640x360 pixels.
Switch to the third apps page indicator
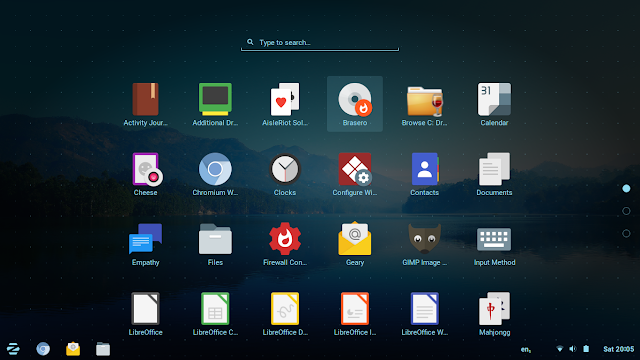(x=626, y=233)
